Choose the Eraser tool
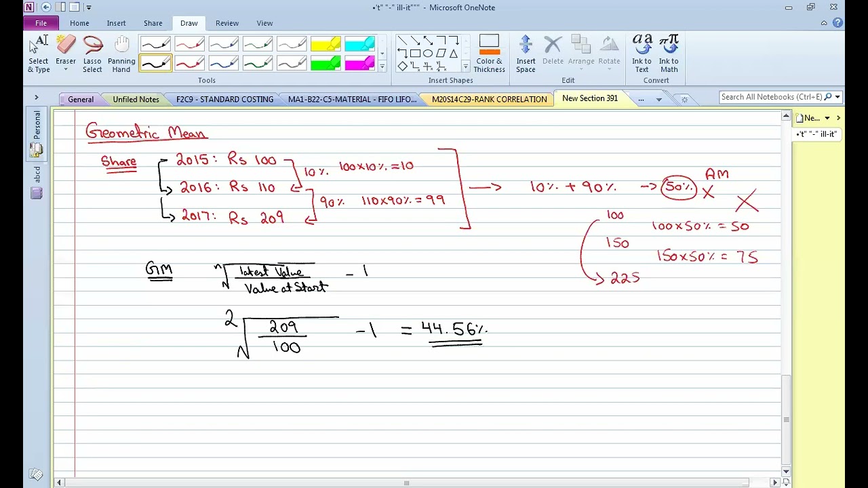Viewport: 868px width, 488px height. point(66,54)
